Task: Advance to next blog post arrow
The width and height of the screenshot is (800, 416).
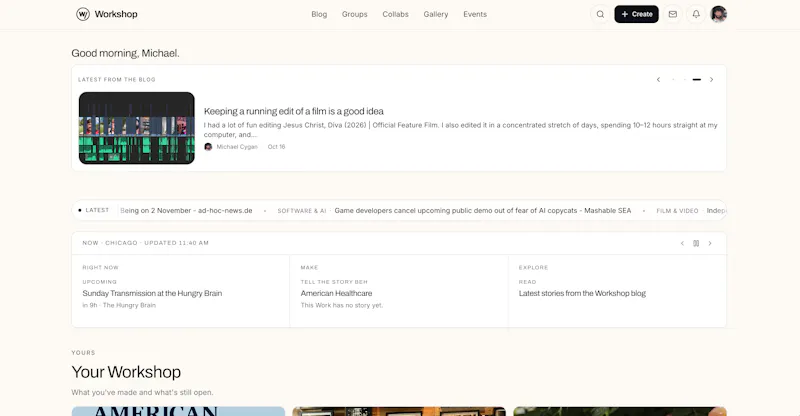Action: pos(712,80)
